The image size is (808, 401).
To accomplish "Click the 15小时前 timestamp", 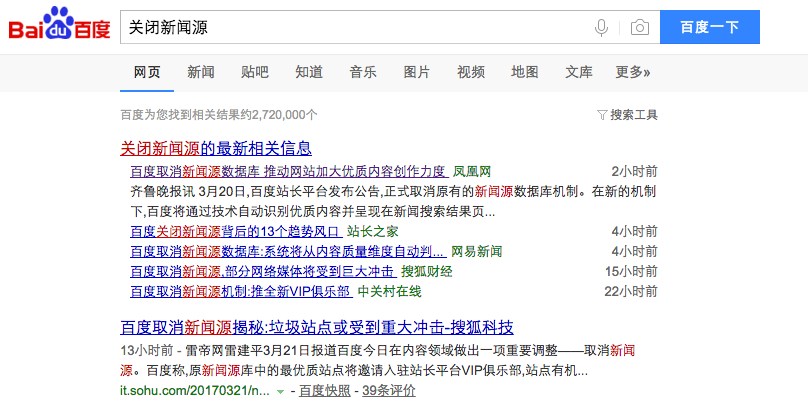I will point(631,272).
